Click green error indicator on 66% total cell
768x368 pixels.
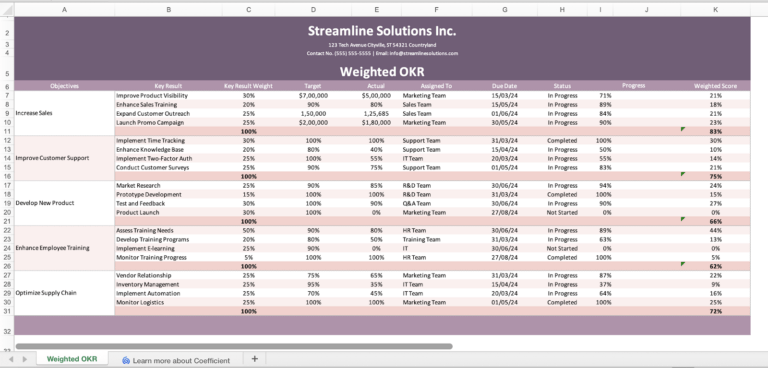683,219
